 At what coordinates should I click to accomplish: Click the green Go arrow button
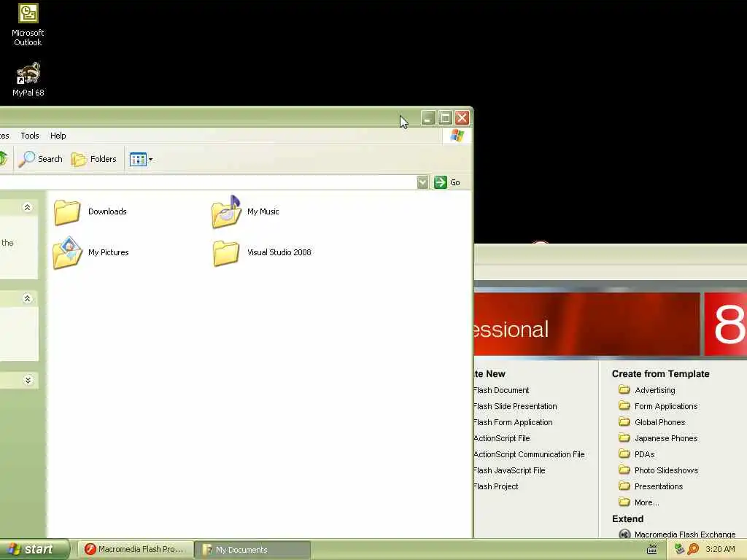point(440,182)
